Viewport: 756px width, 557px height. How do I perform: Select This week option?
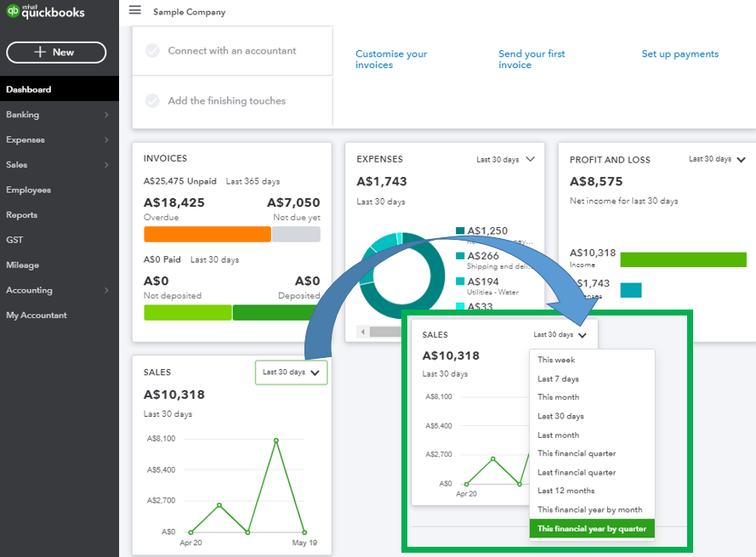(x=592, y=360)
